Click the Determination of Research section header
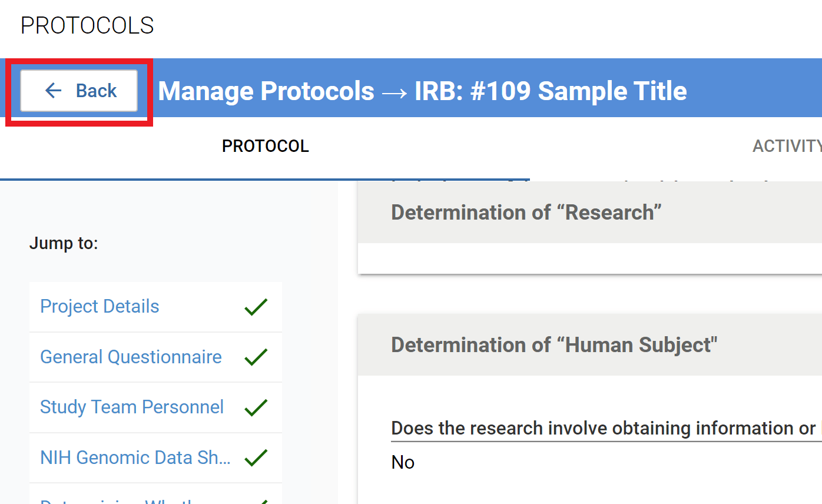This screenshot has height=504, width=822. point(526,212)
